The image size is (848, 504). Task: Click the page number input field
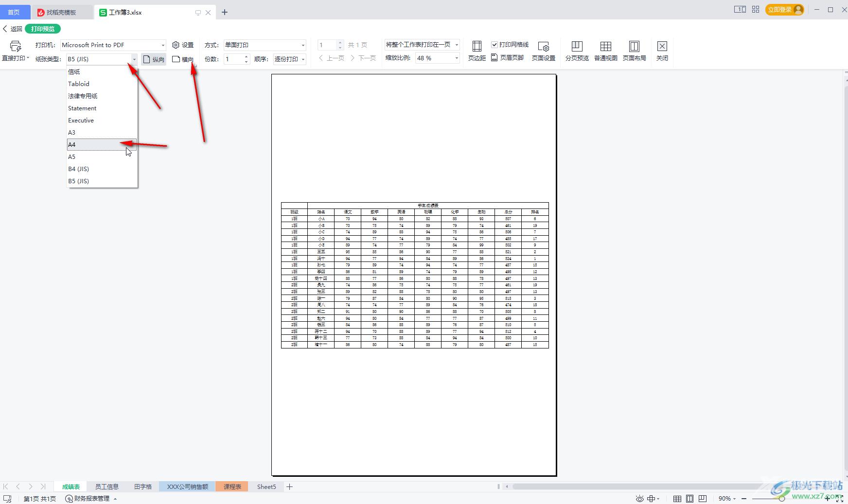tap(327, 45)
